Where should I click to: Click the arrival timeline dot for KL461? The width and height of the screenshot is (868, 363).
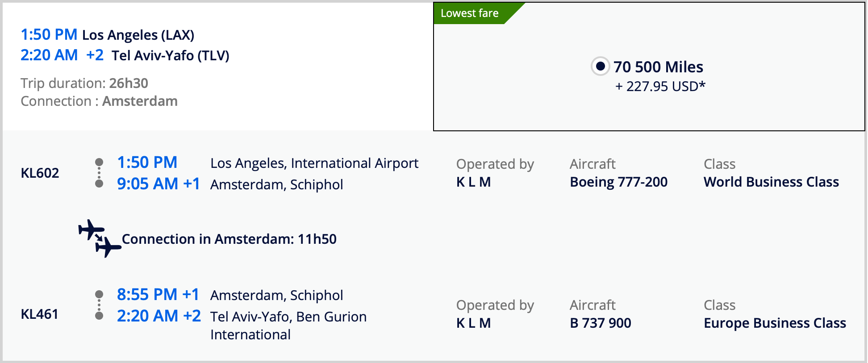coord(99,315)
